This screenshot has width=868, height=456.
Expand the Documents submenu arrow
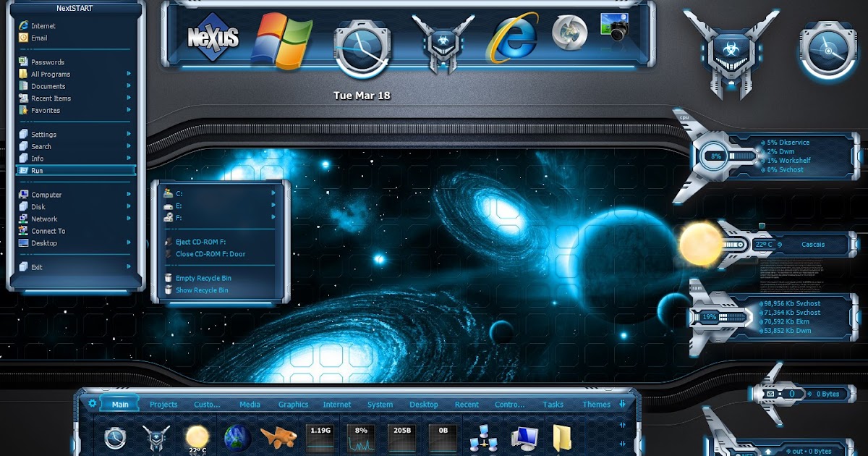tap(129, 86)
